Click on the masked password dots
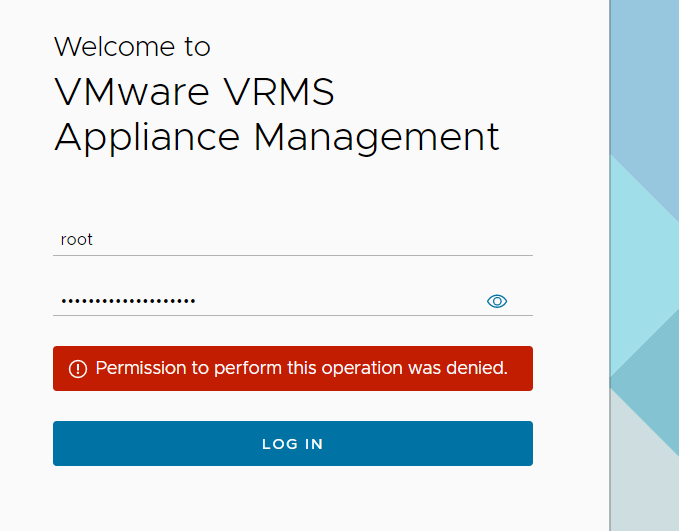 point(128,301)
